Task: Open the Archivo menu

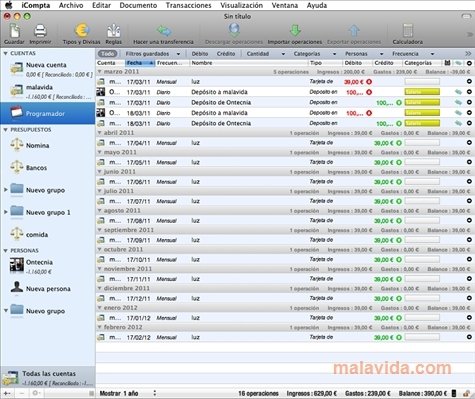Action: pyautogui.click(x=71, y=5)
